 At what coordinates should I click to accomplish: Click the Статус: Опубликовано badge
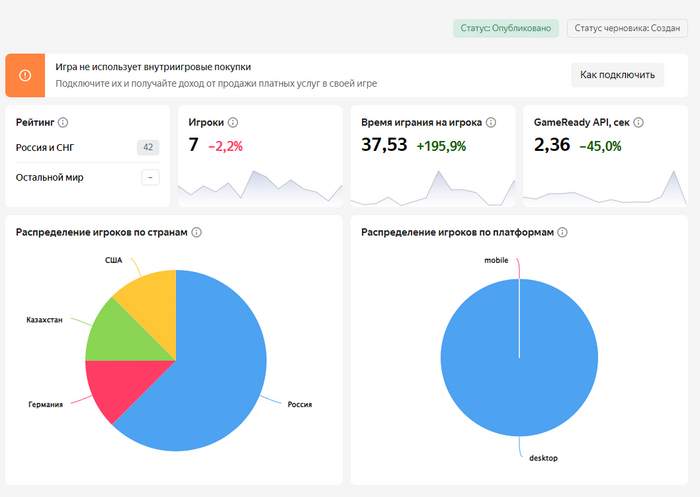pos(506,28)
